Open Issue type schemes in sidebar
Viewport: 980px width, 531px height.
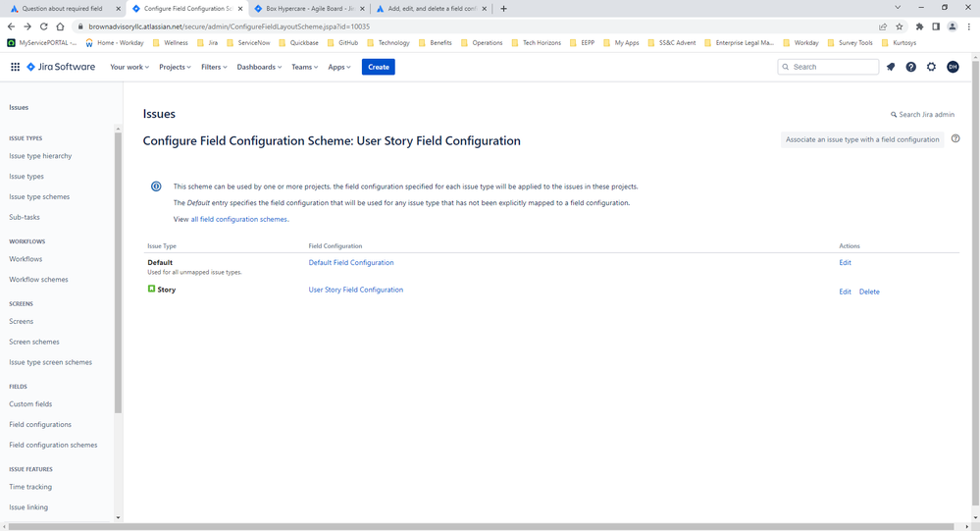click(39, 196)
